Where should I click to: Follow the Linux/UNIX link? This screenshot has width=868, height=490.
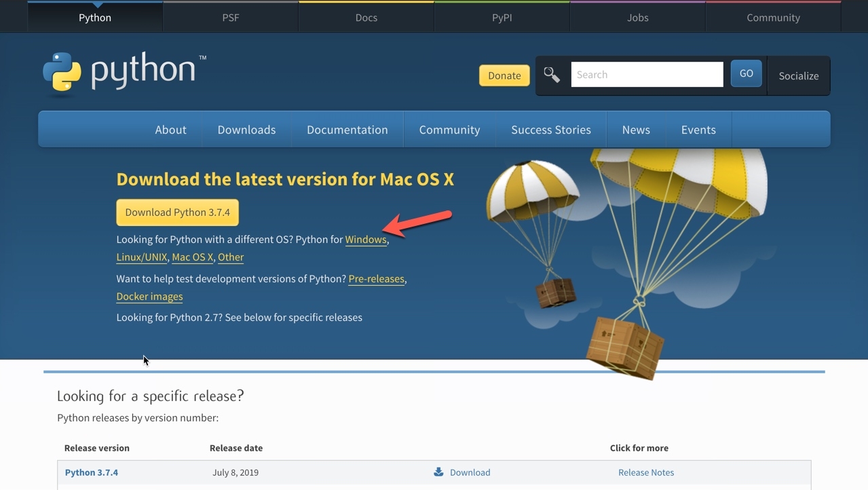tap(141, 257)
